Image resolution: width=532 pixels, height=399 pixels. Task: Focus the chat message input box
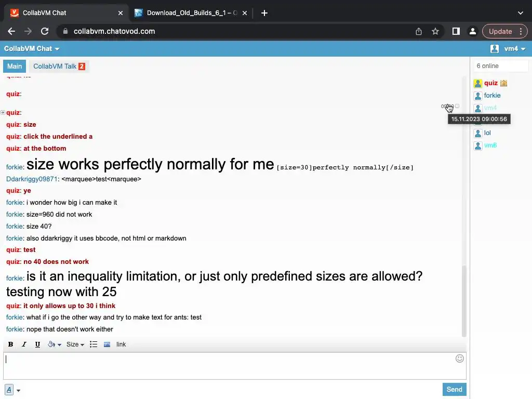click(235, 366)
